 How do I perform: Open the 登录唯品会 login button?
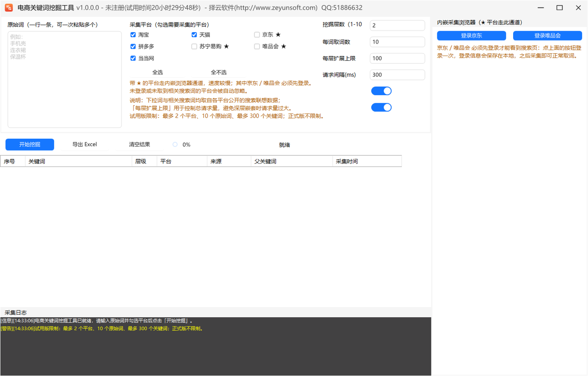coord(548,36)
